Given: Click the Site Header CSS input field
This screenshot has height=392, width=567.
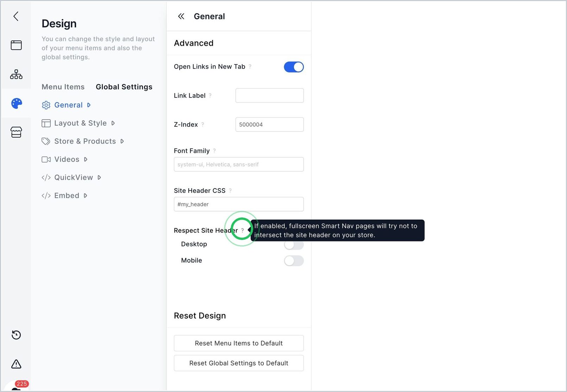Looking at the screenshot, I should click(239, 204).
